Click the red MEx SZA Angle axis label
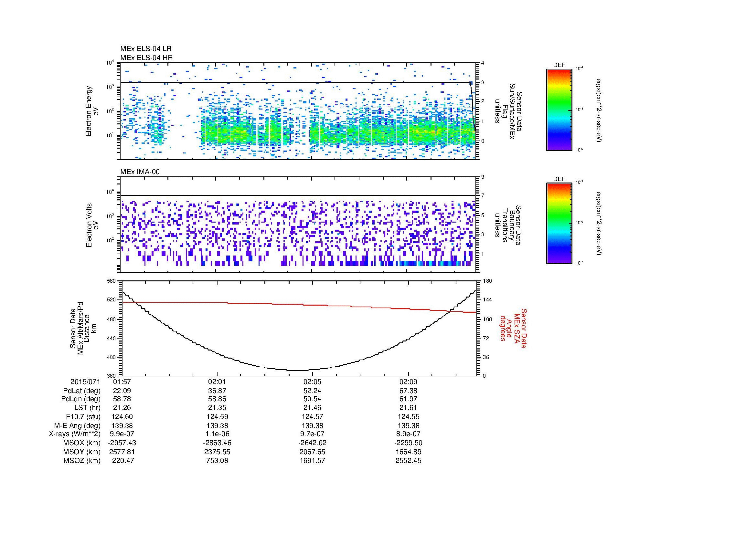Screen dimensions: 756x534 pos(513,328)
